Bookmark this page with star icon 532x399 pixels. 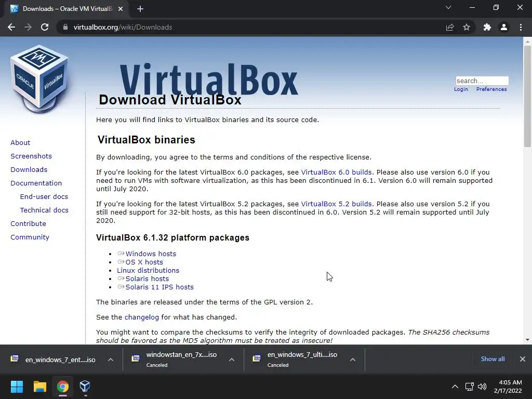[467, 27]
